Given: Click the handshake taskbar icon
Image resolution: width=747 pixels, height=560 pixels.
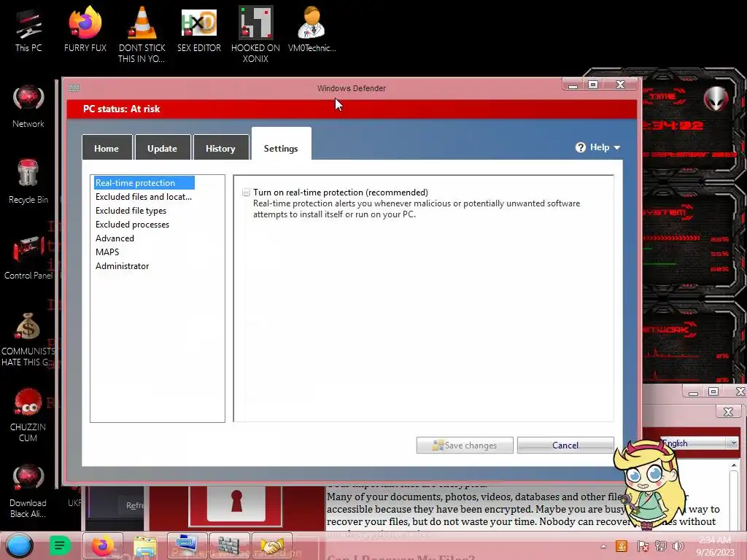Looking at the screenshot, I should tap(271, 545).
